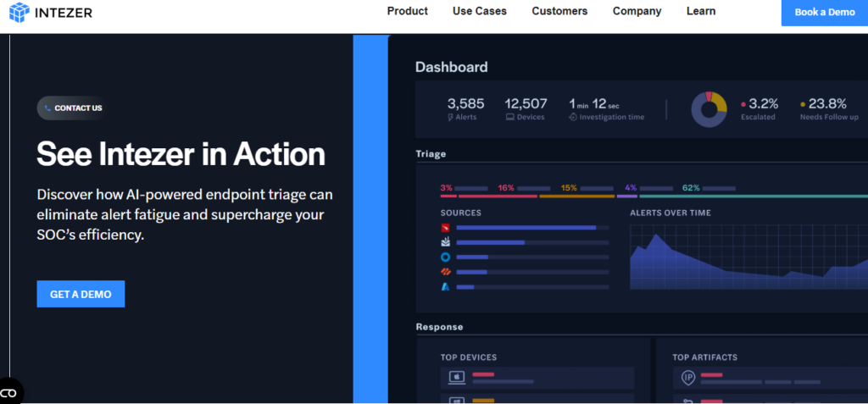Click the Devices laptop icon

click(x=509, y=118)
